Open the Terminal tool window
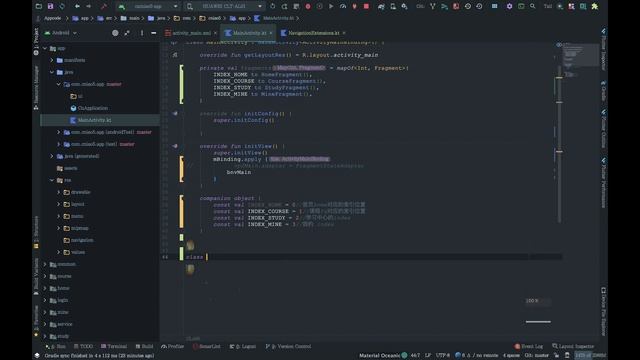Image resolution: width=640 pixels, height=360 pixels. click(x=114, y=346)
